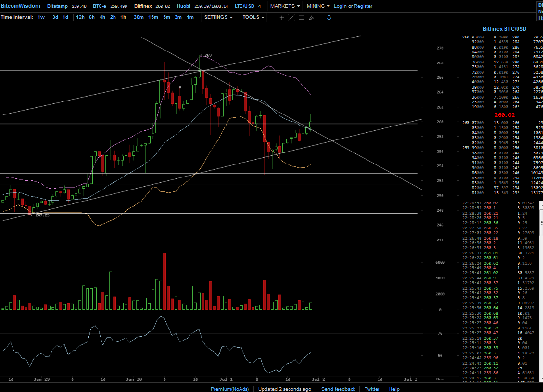This screenshot has height=392, width=543.
Task: Select the Fibonacci fan tool
Action: [311, 17]
